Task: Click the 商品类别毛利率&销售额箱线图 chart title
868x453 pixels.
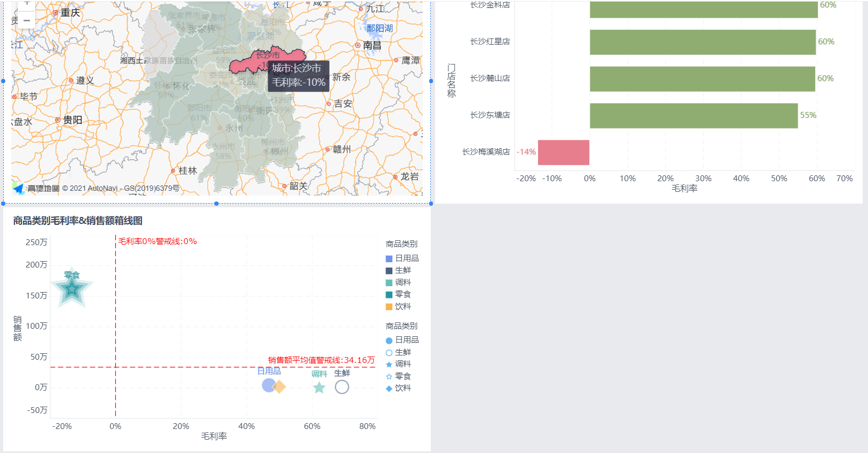Action: pos(78,221)
